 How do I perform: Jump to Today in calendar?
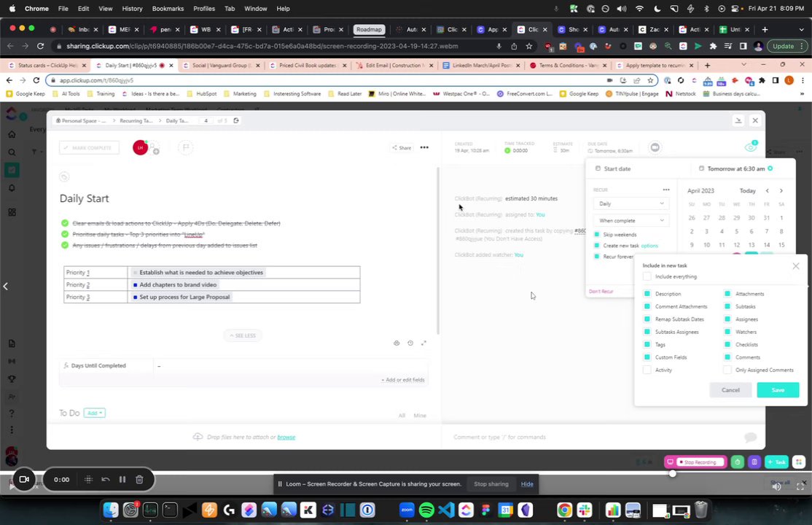(x=747, y=191)
